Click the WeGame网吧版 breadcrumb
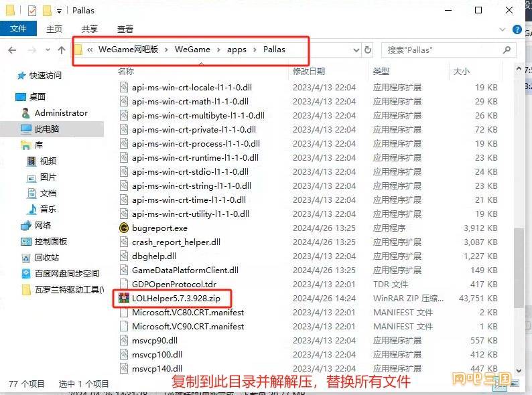The width and height of the screenshot is (532, 395). tap(128, 50)
